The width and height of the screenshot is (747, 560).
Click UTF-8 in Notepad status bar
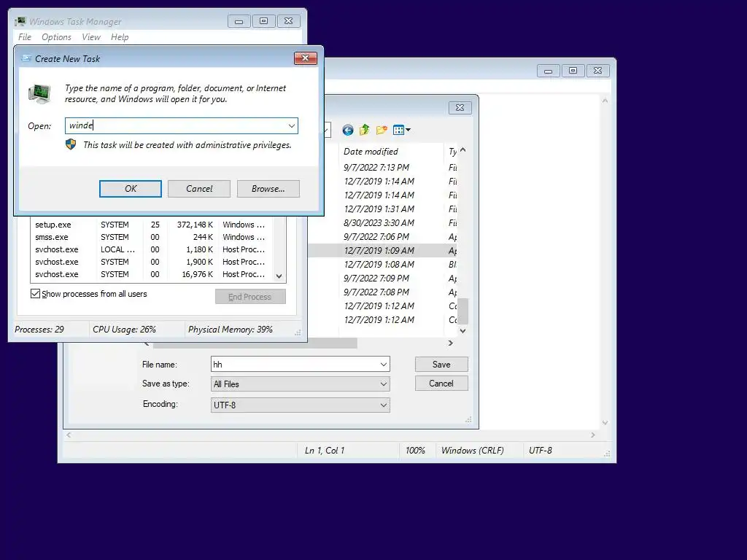click(x=541, y=450)
